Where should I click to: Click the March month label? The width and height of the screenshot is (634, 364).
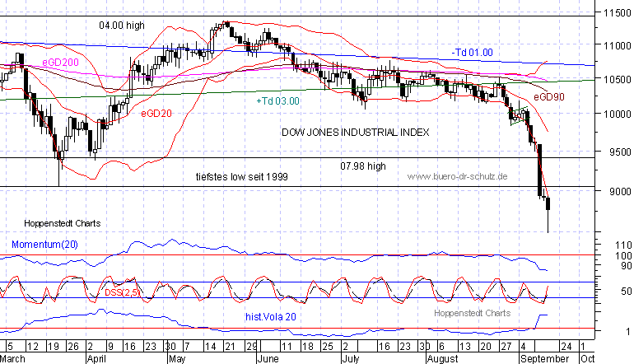coord(12,359)
